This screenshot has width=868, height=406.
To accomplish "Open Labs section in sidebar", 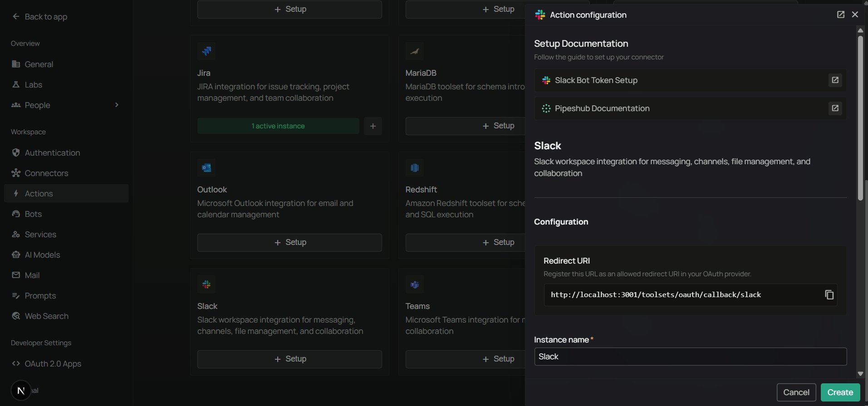I will coord(66,85).
